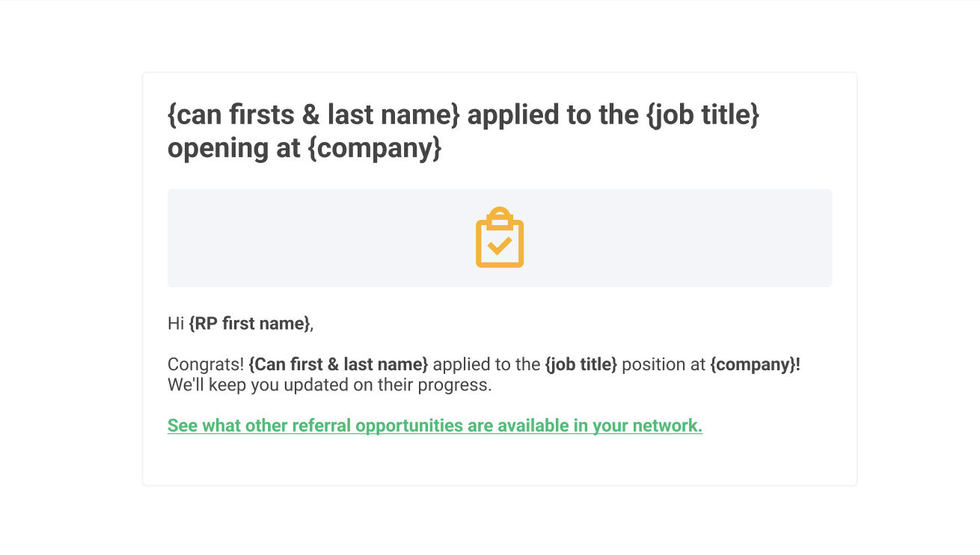The height and width of the screenshot is (555, 980).
Task: Select the {RP first name} greeting placeholder
Action: pyautogui.click(x=249, y=324)
